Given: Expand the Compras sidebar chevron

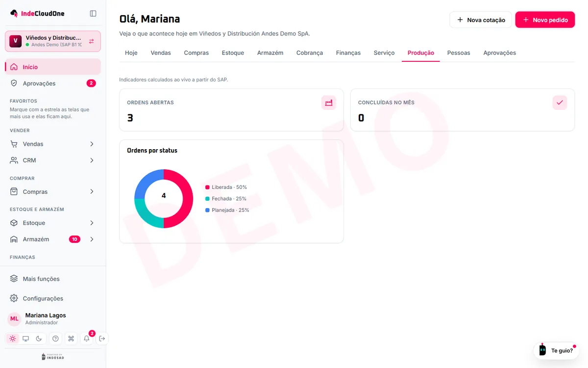Looking at the screenshot, I should pyautogui.click(x=92, y=191).
